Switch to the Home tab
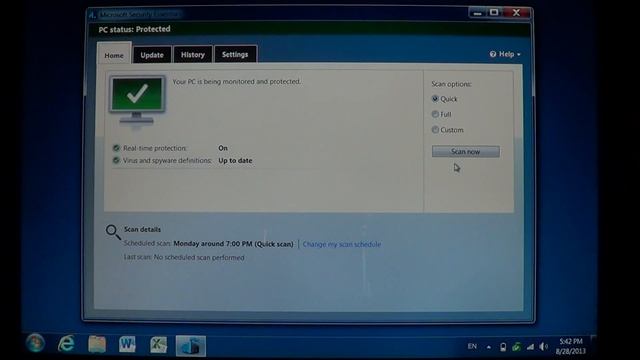Image resolution: width=640 pixels, height=360 pixels. coord(114,55)
